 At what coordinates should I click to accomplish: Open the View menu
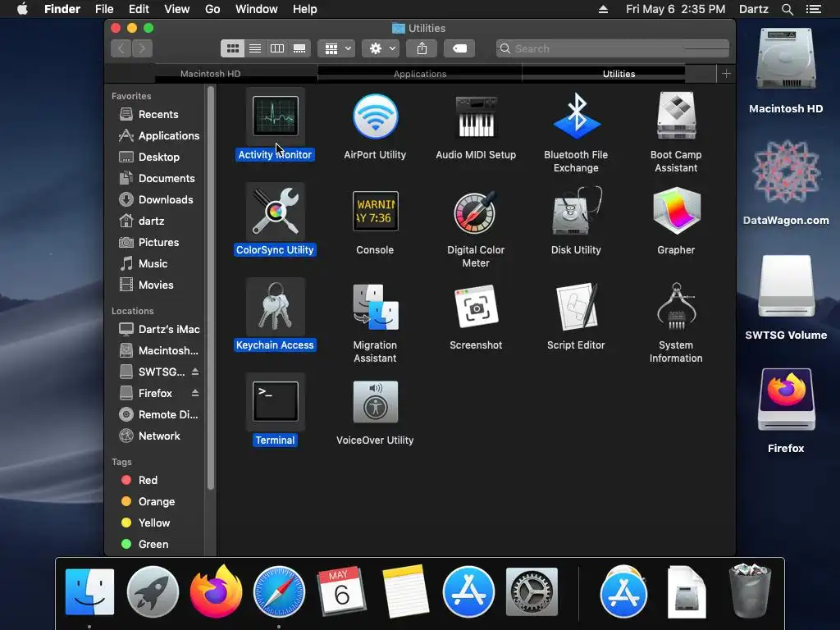coord(177,9)
